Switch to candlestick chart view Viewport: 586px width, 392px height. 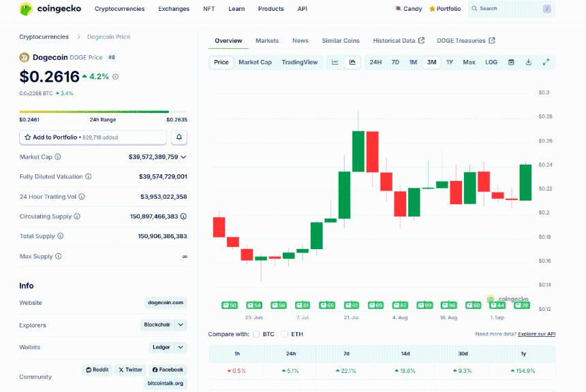coord(352,63)
